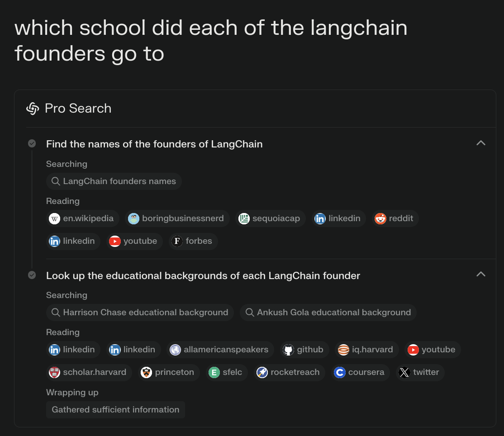Open the reddit source chip
Viewport: 504px width, 436px height.
[x=395, y=218]
